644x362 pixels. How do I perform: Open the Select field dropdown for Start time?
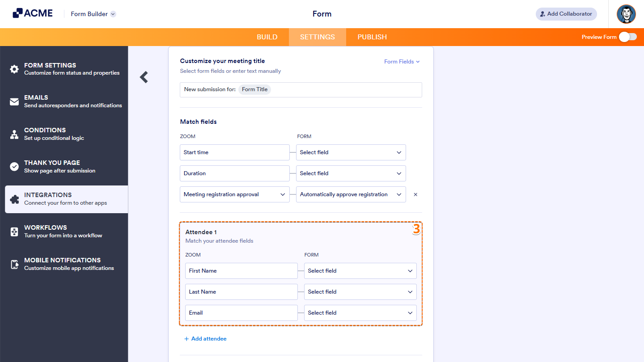(351, 152)
